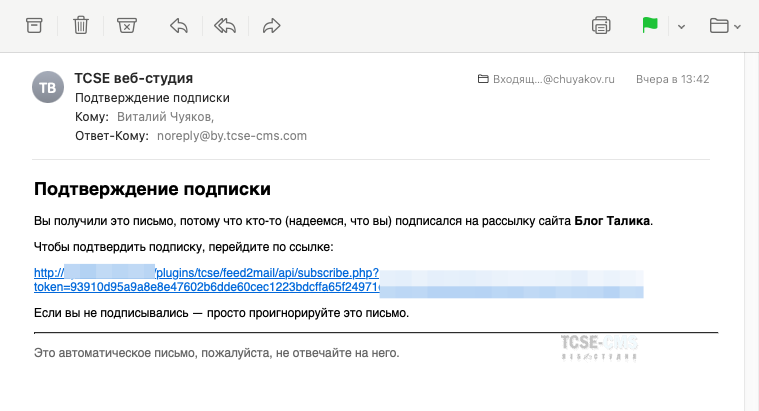Image resolution: width=759 pixels, height=411 pixels.
Task: Delete the email with the trash icon
Action: pyautogui.click(x=81, y=25)
